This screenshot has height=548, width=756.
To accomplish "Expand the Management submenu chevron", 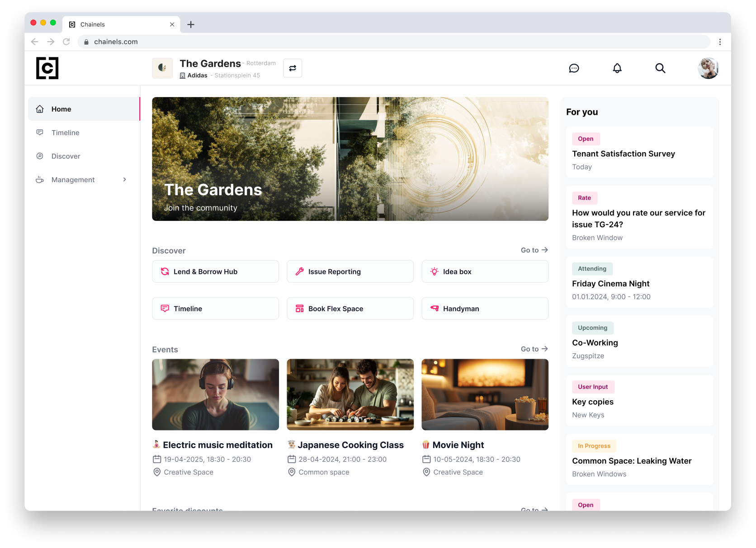I will (125, 180).
